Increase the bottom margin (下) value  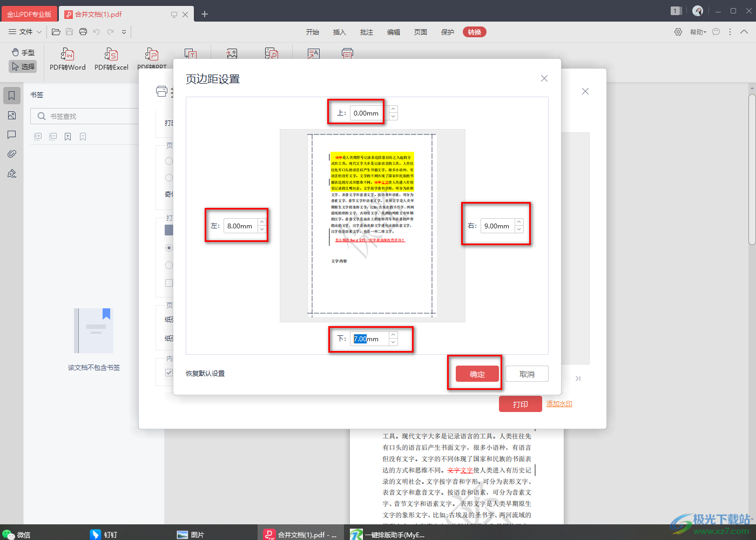(393, 335)
